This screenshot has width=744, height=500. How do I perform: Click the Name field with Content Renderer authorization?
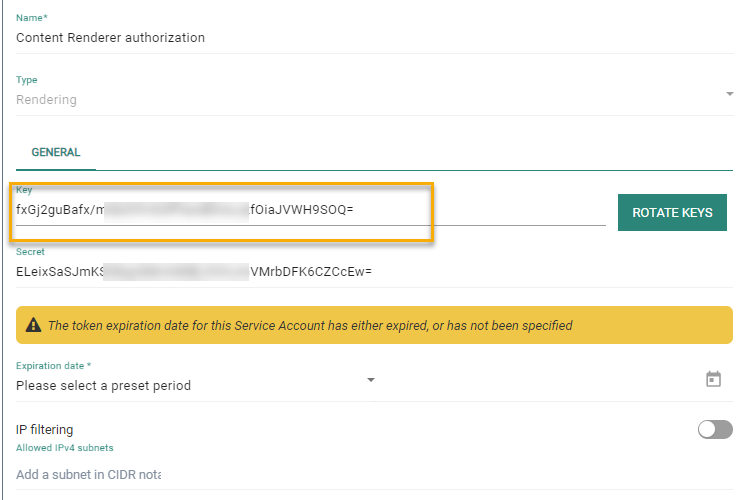(110, 38)
